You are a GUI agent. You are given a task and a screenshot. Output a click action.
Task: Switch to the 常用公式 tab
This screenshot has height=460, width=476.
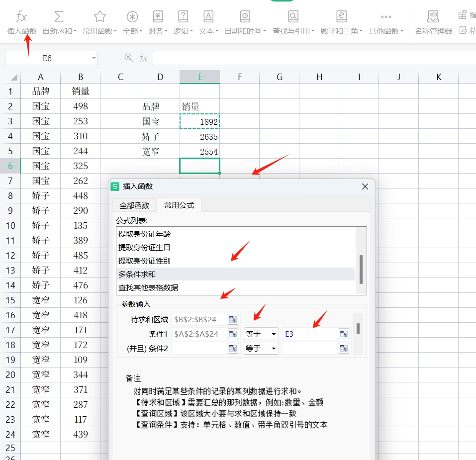179,205
